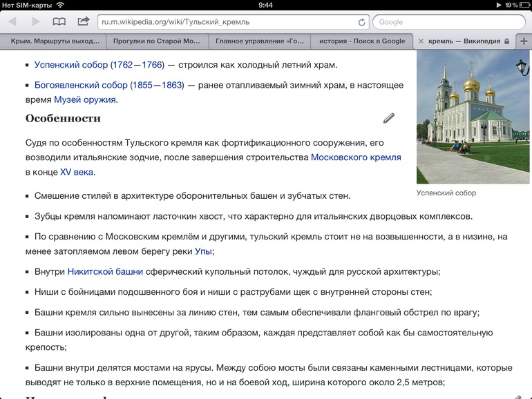Open the share sheet icon
This screenshot has width=532, height=399.
pos(84,22)
